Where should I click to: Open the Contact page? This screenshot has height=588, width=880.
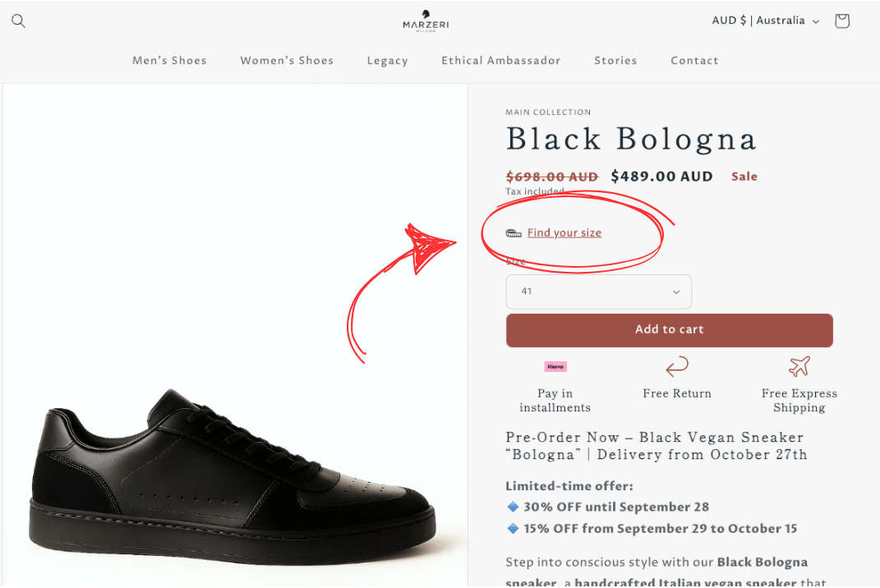(x=694, y=60)
